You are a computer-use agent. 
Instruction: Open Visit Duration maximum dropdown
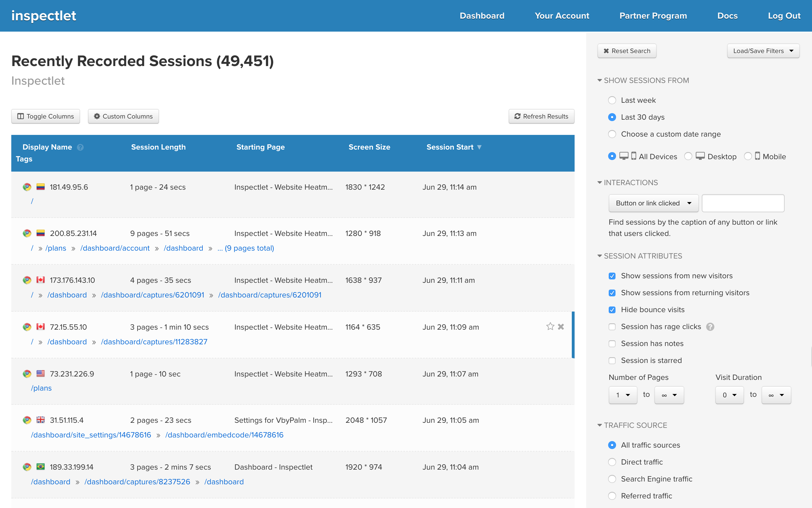776,395
